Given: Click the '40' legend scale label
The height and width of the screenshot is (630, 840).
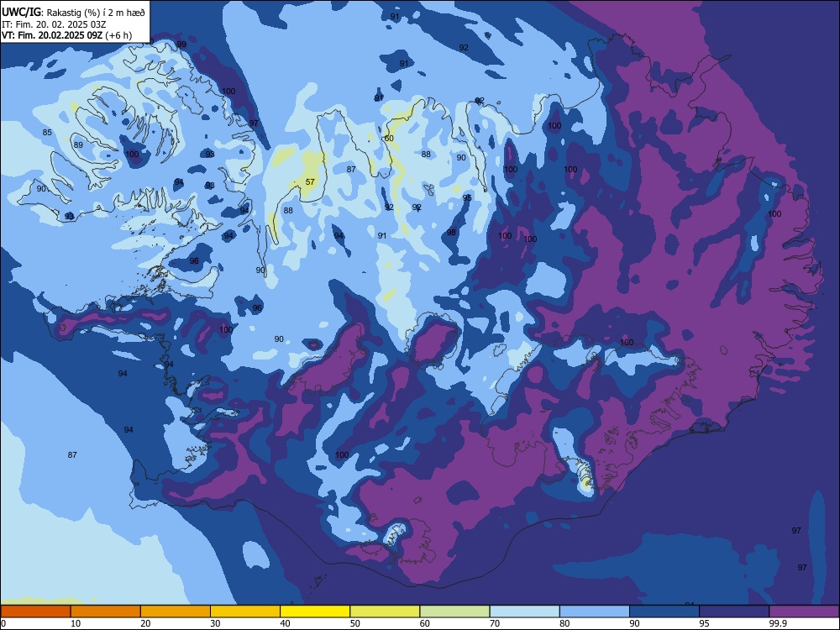Looking at the screenshot, I should [x=286, y=623].
